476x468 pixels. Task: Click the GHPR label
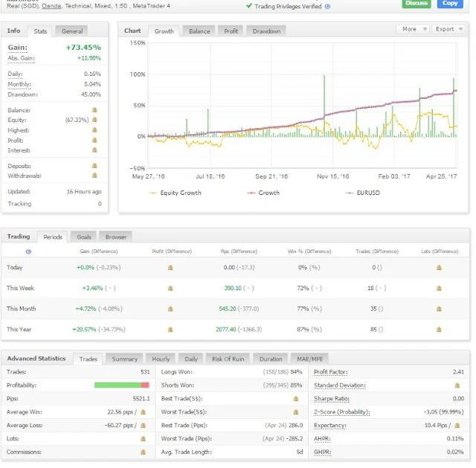pyautogui.click(x=322, y=452)
